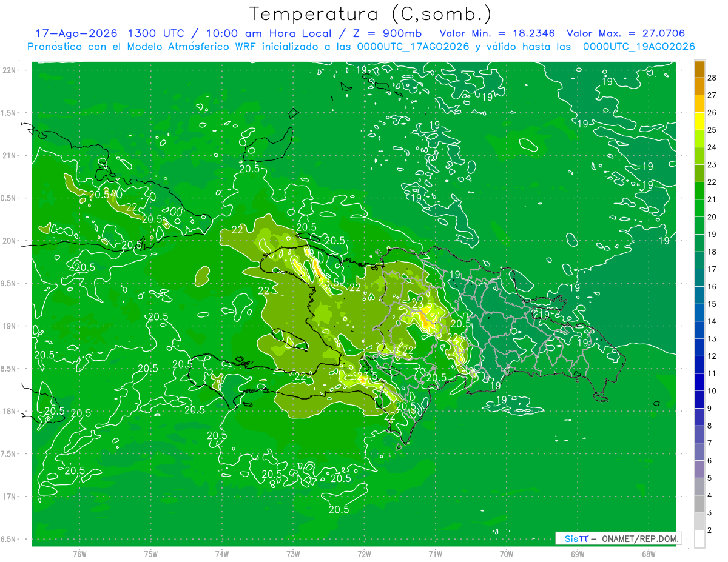Click the legend value "28" on color bar
The width and height of the screenshot is (728, 562).
click(x=712, y=78)
